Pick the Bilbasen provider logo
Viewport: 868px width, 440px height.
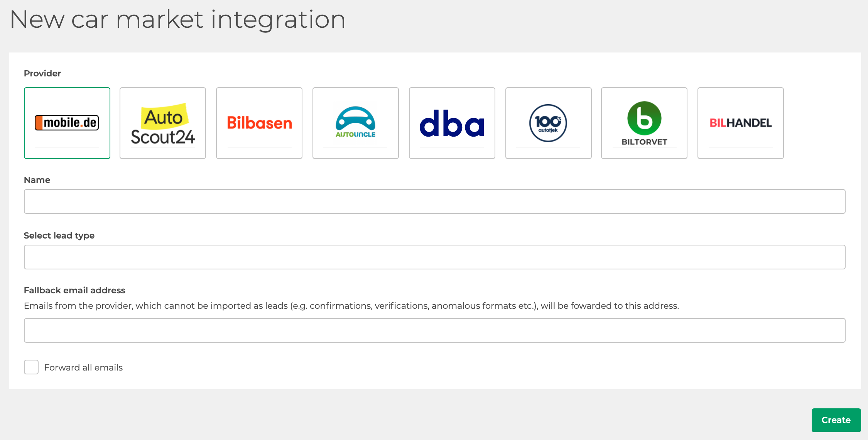(x=259, y=123)
